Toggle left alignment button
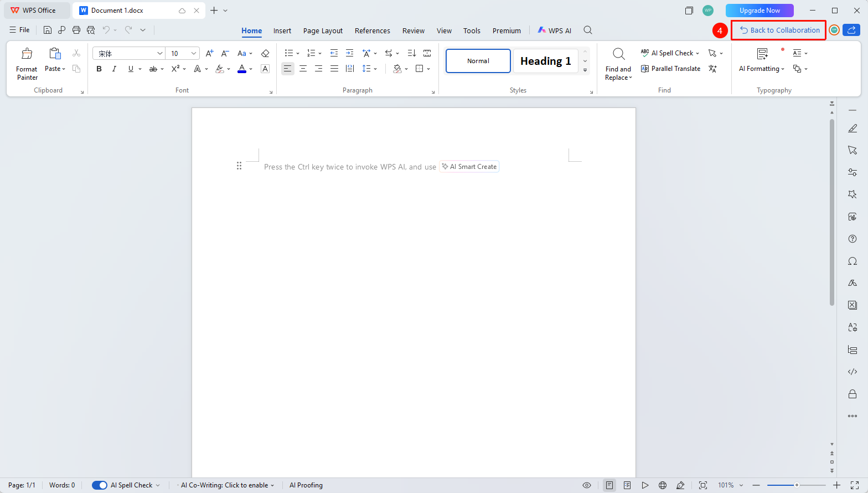This screenshot has width=868, height=493. click(287, 69)
